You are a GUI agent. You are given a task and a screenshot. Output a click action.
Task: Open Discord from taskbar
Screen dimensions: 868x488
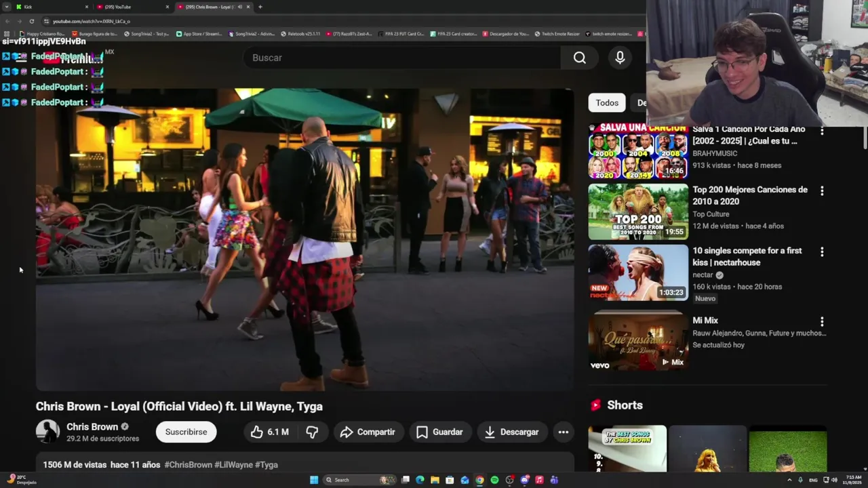[524, 480]
